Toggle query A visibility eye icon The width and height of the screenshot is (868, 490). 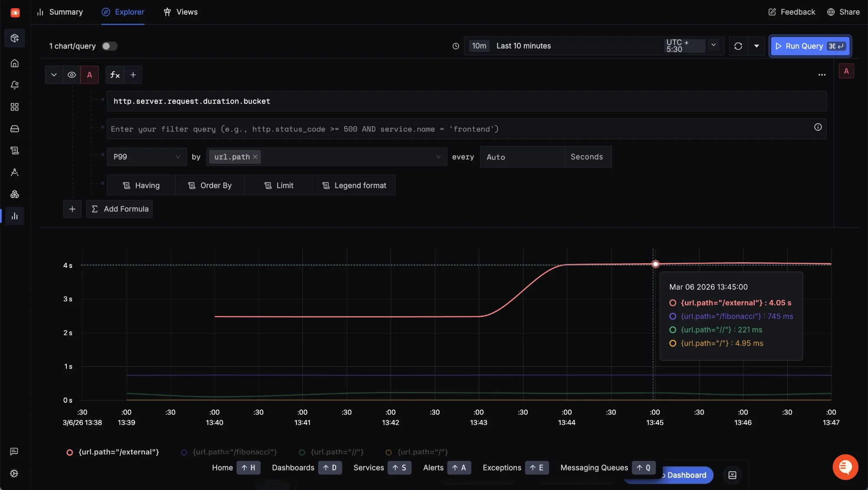tap(72, 75)
